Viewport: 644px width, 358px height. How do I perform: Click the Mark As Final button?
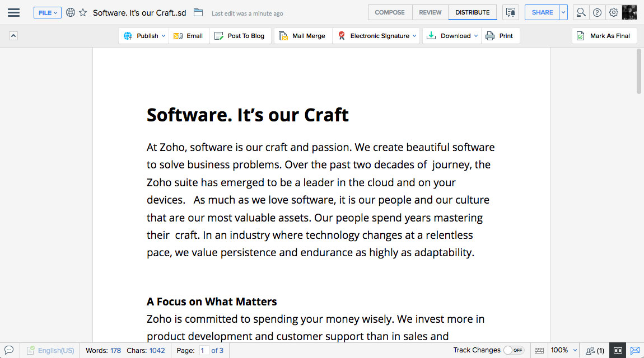tap(604, 36)
